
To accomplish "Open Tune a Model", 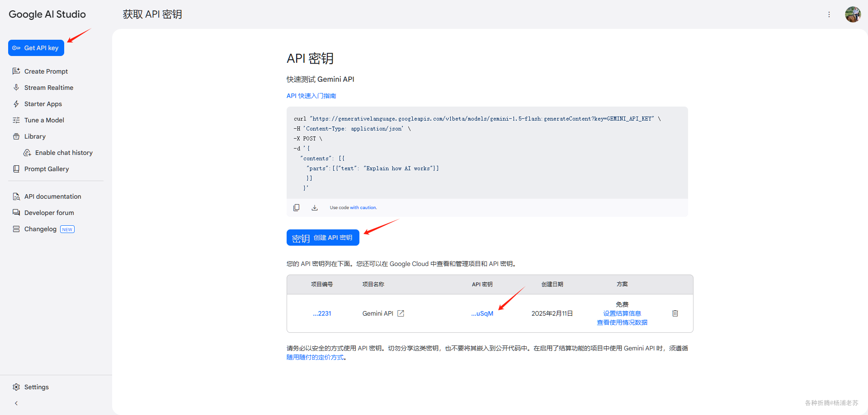I will pyautogui.click(x=44, y=120).
